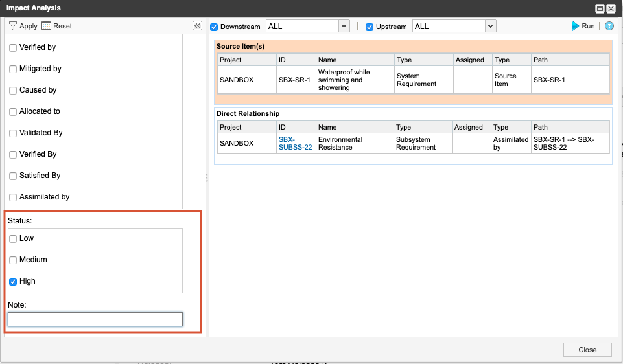Image resolution: width=623 pixels, height=364 pixels.
Task: Uncheck the Downstream checkbox
Action: pos(215,27)
